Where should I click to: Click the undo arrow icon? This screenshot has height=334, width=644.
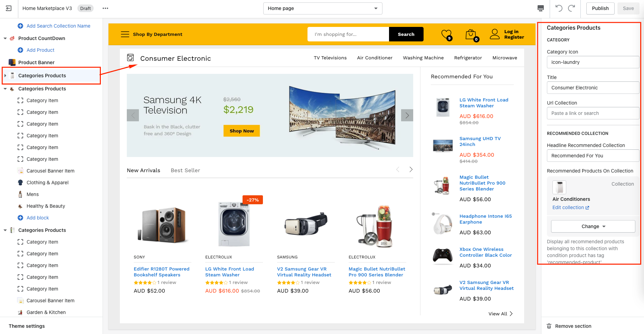(x=559, y=8)
